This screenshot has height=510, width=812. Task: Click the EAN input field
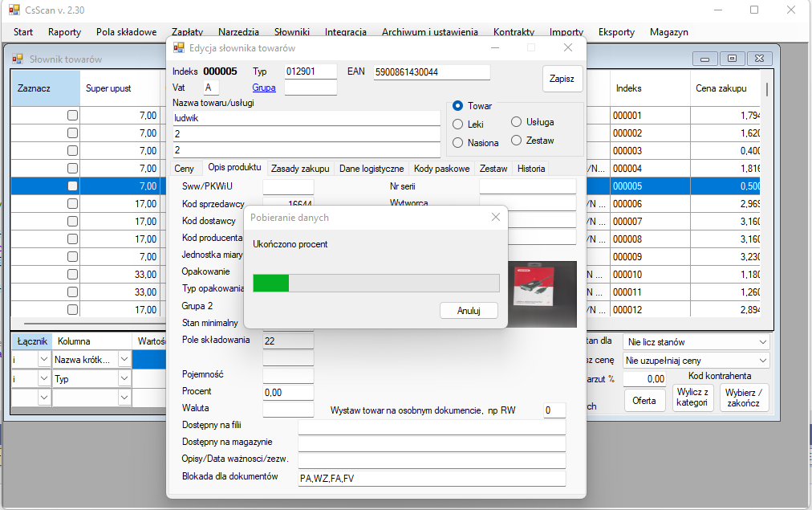[x=432, y=72]
